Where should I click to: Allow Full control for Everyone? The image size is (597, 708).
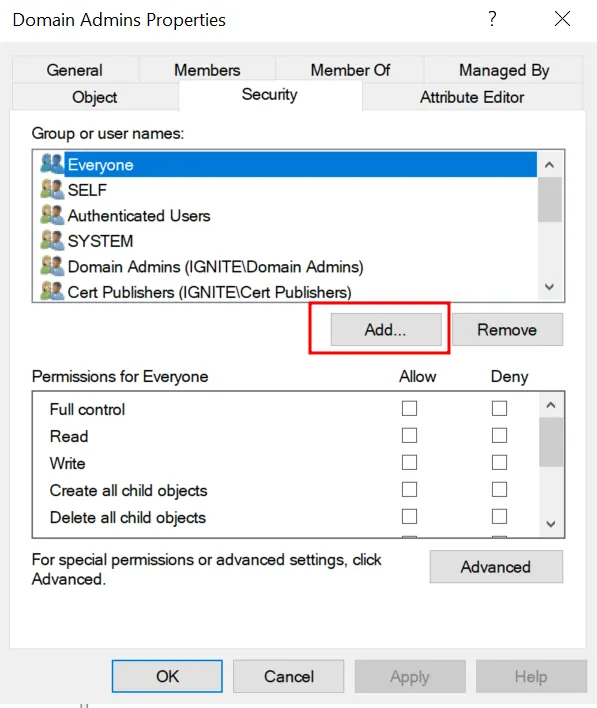click(410, 409)
